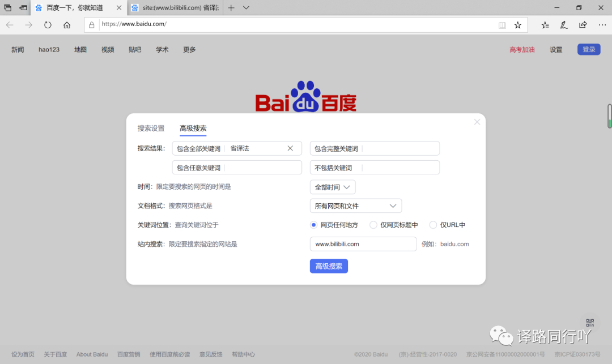Click the site search www.bilibili.com field
This screenshot has height=364, width=612.
(x=363, y=244)
